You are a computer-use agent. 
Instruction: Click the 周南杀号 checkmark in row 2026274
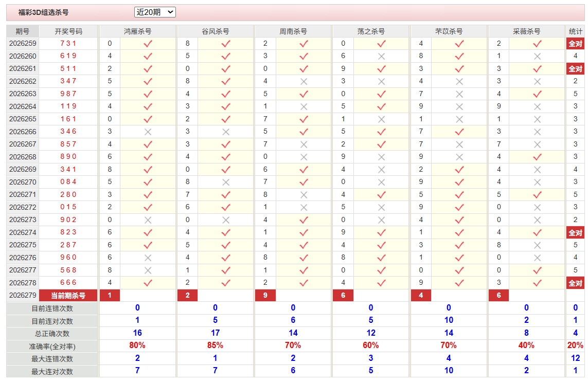pyautogui.click(x=304, y=233)
